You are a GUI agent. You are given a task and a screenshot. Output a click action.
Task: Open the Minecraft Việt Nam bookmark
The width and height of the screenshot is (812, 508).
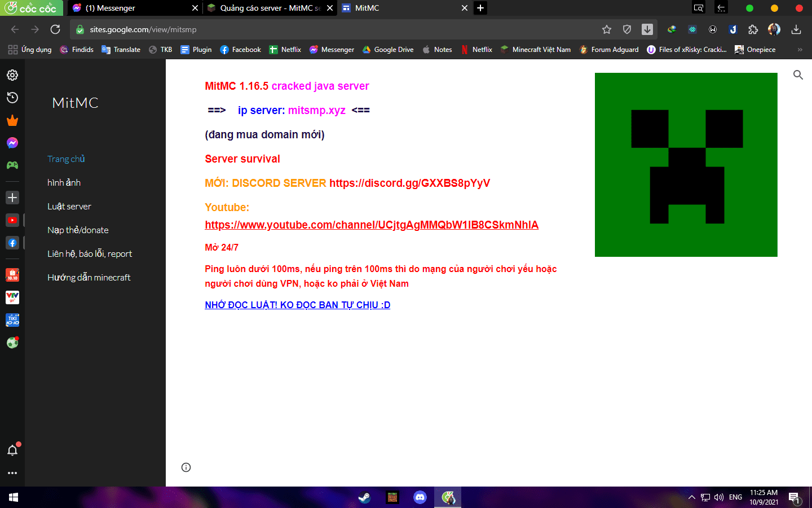click(x=535, y=50)
